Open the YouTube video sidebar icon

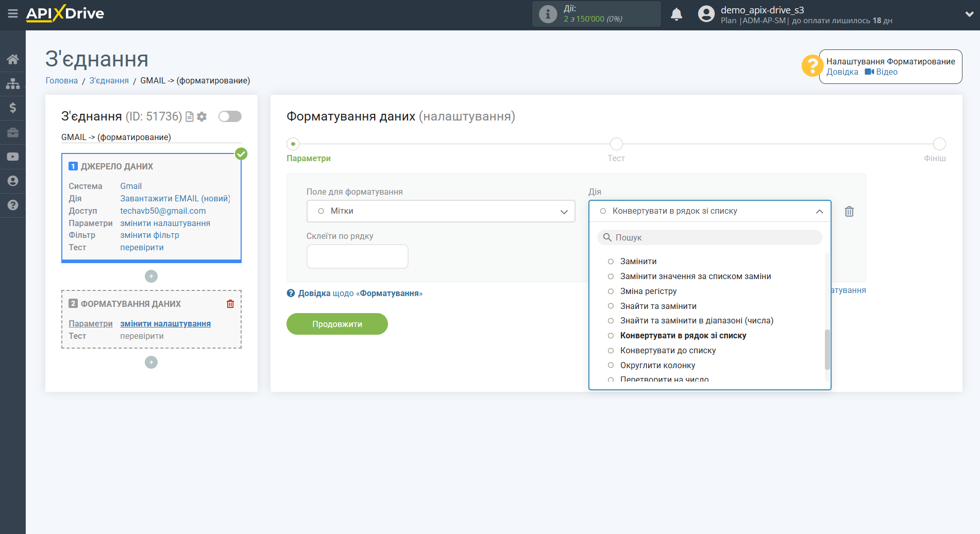click(x=13, y=157)
